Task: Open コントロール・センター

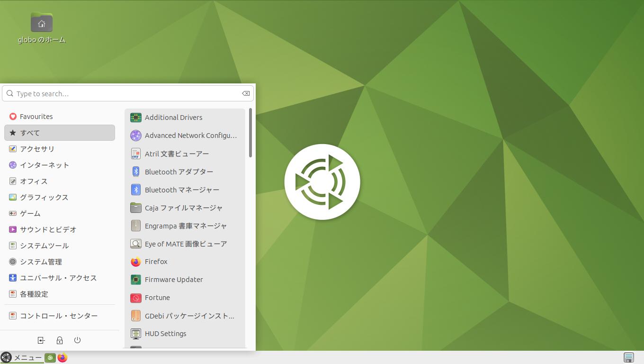Action: pos(59,316)
